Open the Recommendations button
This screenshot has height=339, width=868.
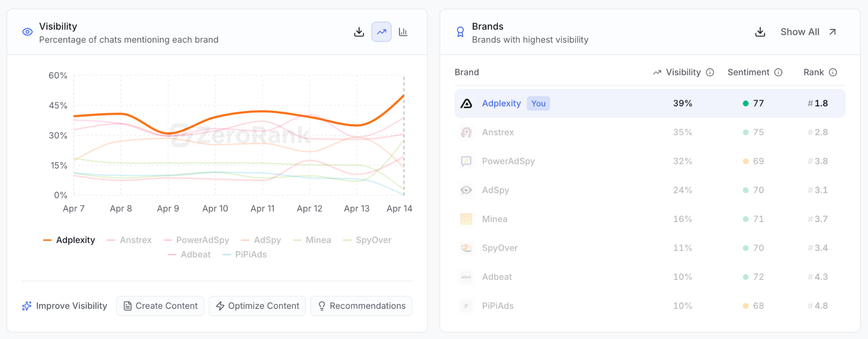362,306
